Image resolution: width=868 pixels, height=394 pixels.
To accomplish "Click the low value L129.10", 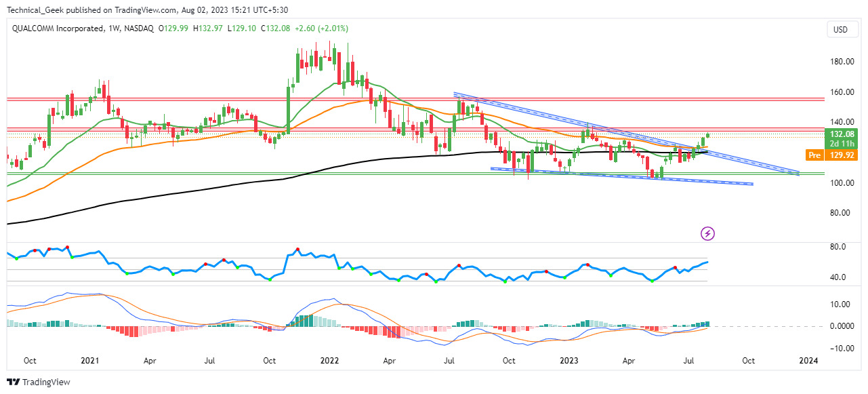I will pos(241,28).
